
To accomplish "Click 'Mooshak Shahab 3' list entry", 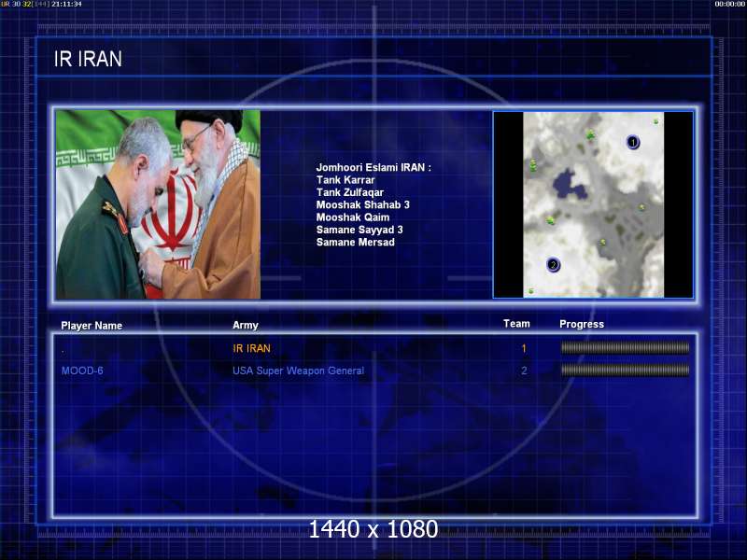I will (362, 204).
